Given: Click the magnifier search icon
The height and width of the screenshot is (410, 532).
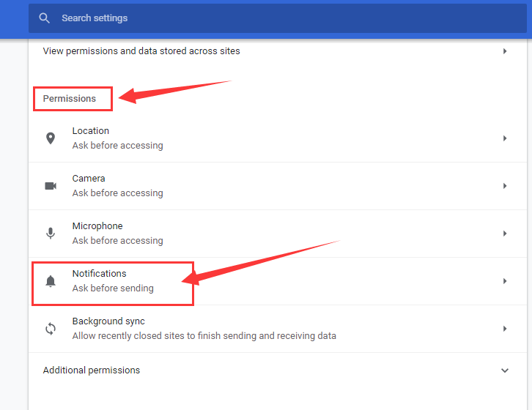Looking at the screenshot, I should click(x=45, y=18).
